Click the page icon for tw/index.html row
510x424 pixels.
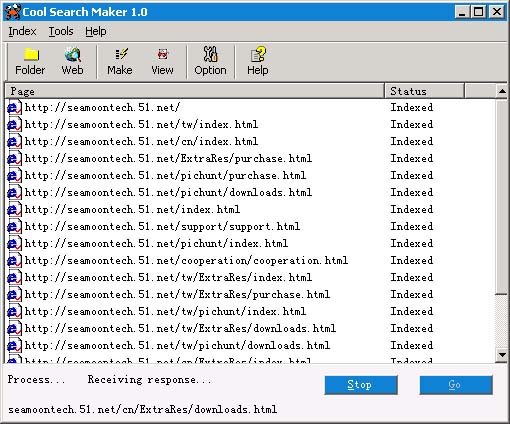pos(14,125)
